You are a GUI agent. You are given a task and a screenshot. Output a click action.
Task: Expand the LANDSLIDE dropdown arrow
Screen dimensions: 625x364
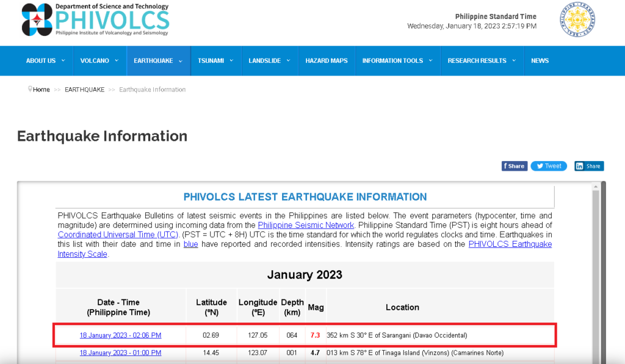click(288, 60)
